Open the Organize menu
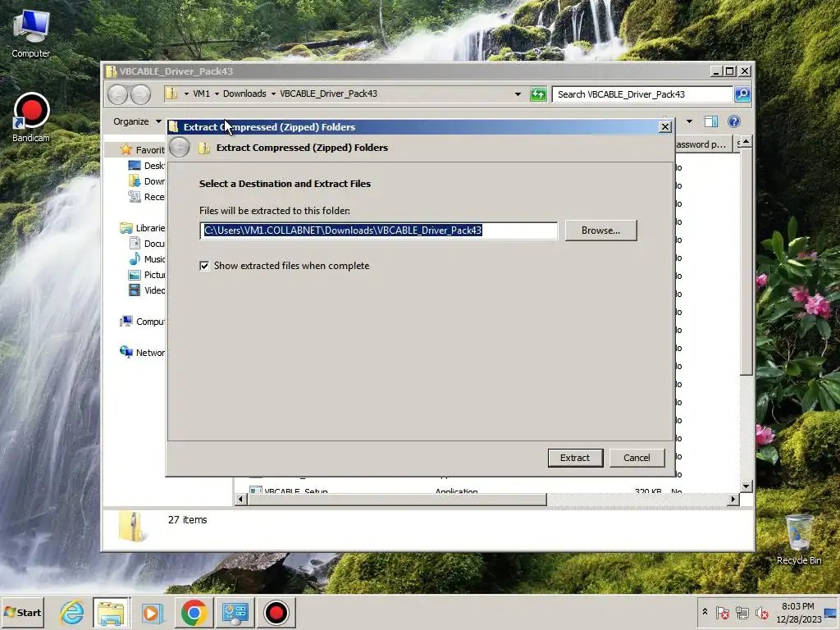Image resolution: width=840 pixels, height=630 pixels. coord(137,121)
